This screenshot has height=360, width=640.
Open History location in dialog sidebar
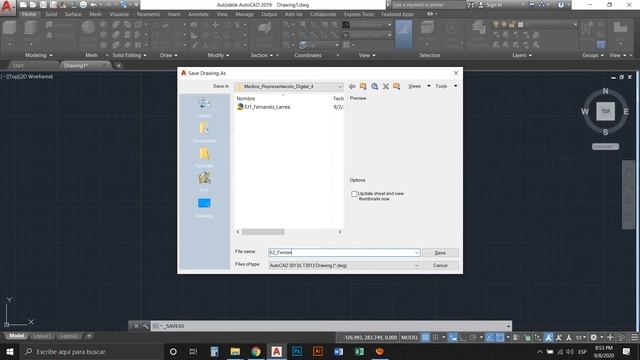[x=204, y=107]
